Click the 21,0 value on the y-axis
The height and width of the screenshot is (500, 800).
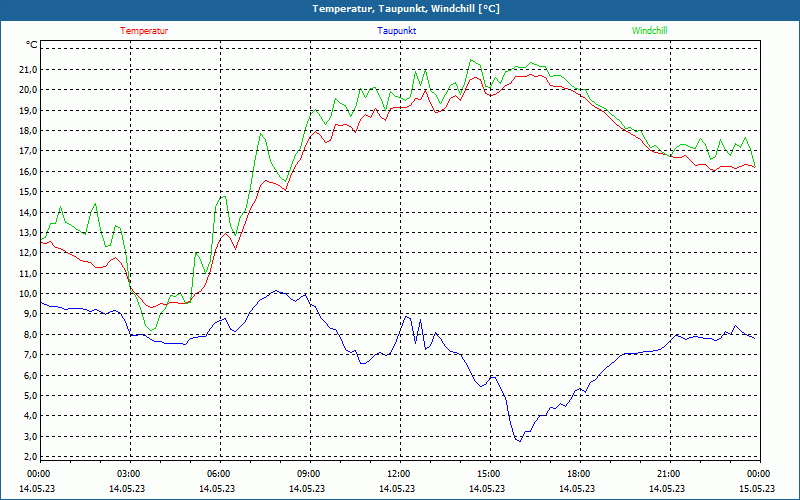(28, 69)
